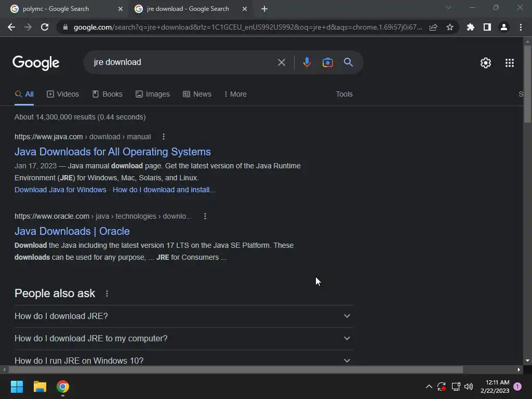Follow How do I download and install sitelink

164,190
